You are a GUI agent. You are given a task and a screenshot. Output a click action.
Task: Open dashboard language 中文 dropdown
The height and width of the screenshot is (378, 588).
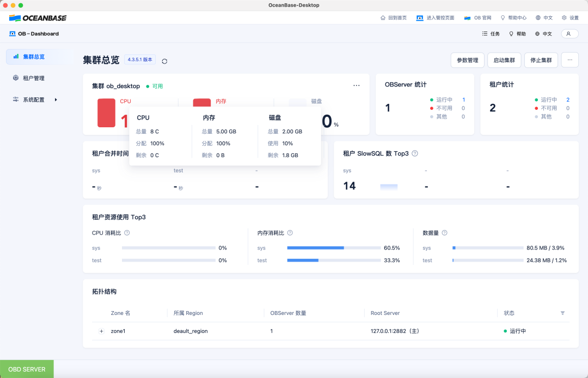pos(543,34)
